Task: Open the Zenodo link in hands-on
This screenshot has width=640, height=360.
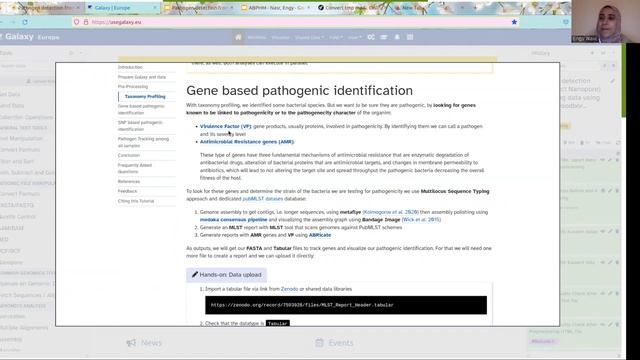Action: pos(289,289)
